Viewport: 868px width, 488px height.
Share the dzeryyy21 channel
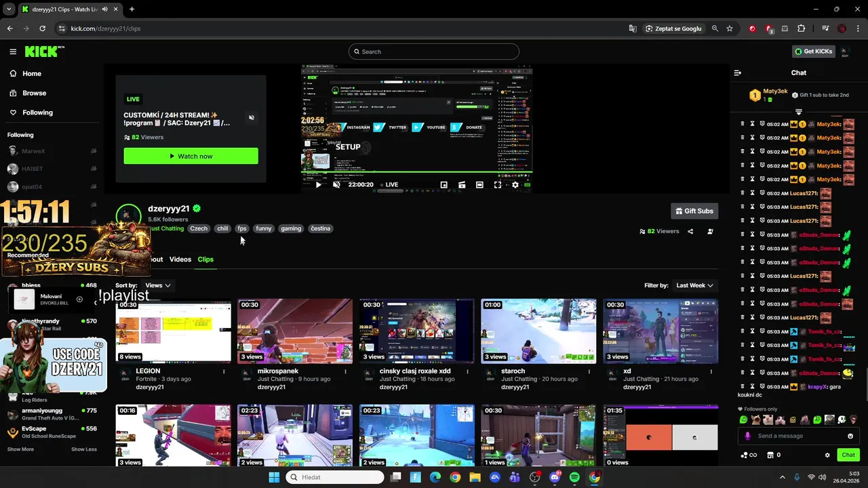click(x=690, y=231)
